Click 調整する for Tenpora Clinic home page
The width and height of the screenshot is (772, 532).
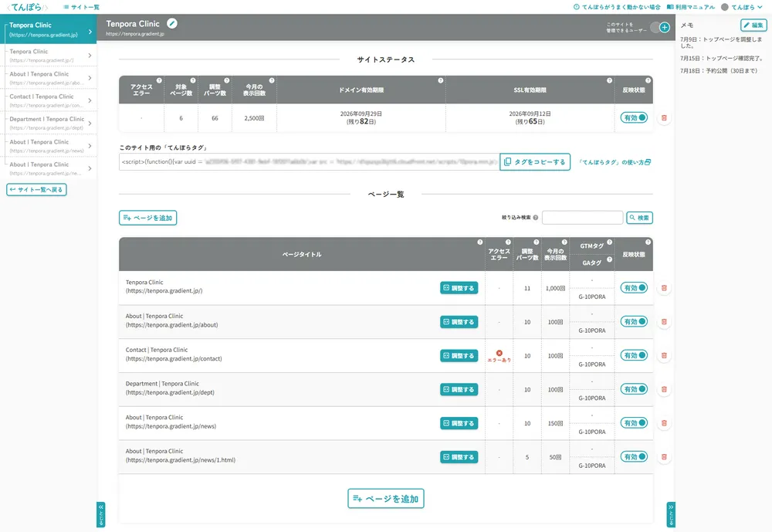coord(459,288)
